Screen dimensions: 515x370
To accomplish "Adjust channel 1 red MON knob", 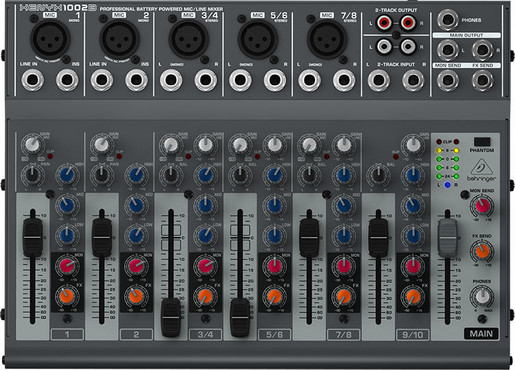I will point(67,266).
